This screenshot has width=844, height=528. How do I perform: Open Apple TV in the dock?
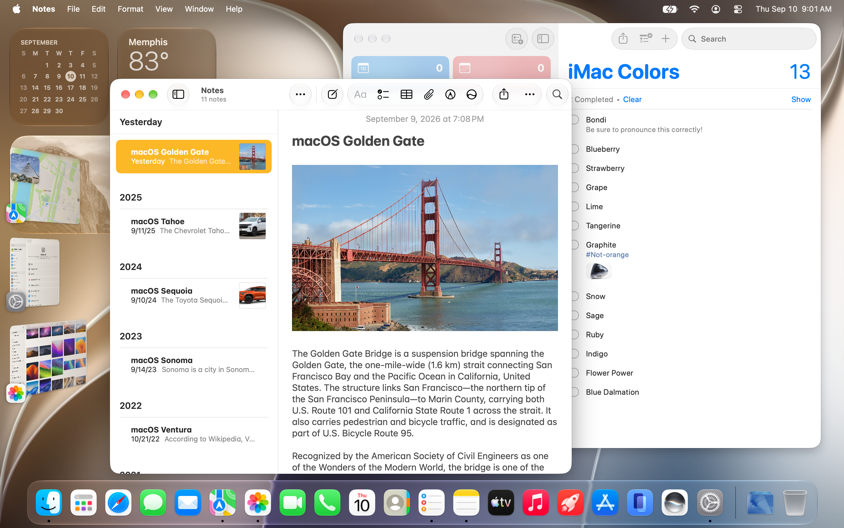[501, 503]
